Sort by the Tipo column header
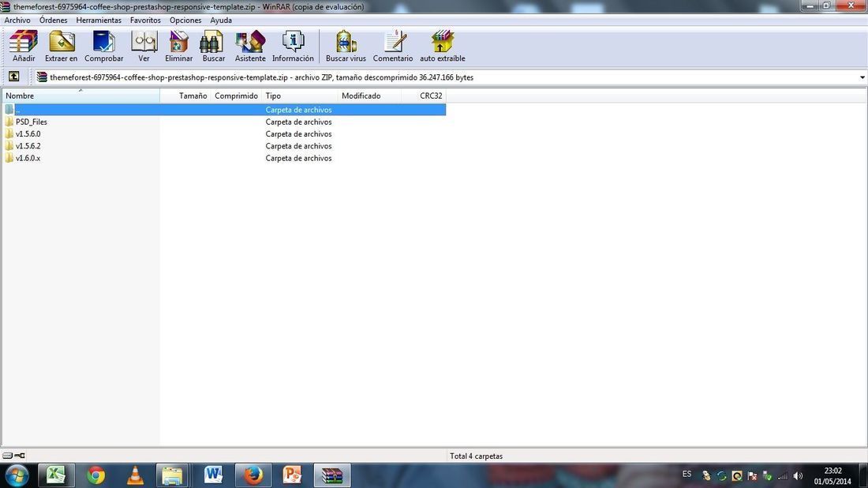 click(x=300, y=96)
